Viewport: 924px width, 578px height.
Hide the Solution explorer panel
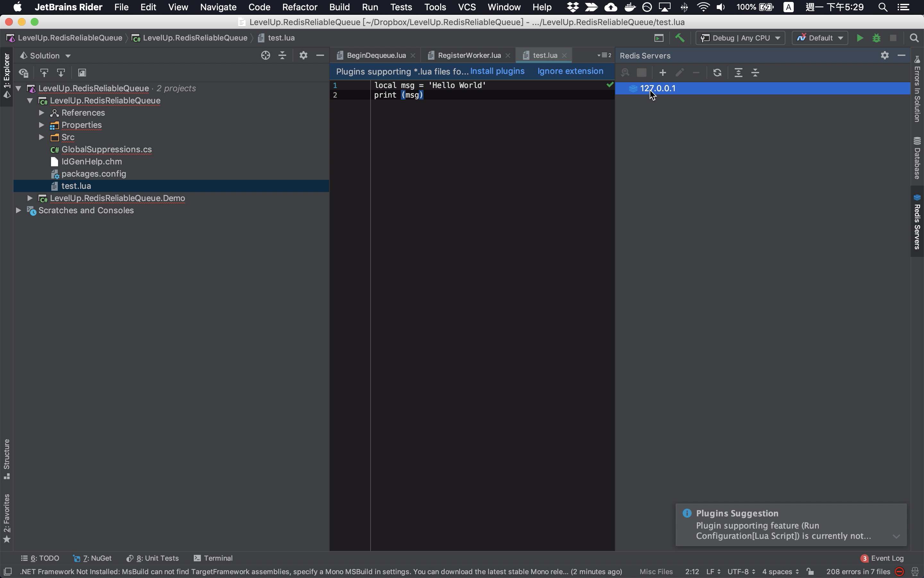coord(320,56)
